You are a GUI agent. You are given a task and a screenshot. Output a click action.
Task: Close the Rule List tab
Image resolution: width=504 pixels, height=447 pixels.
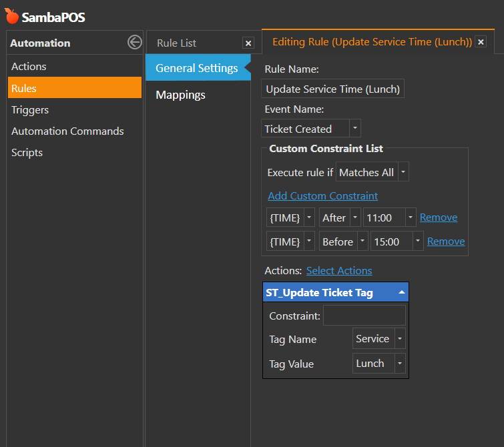point(248,43)
